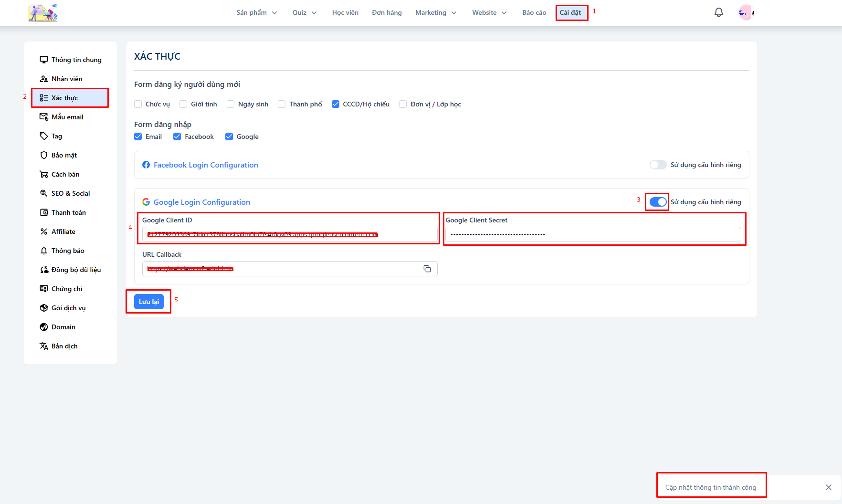Turn on Facebook custom configuration toggle

pos(658,165)
